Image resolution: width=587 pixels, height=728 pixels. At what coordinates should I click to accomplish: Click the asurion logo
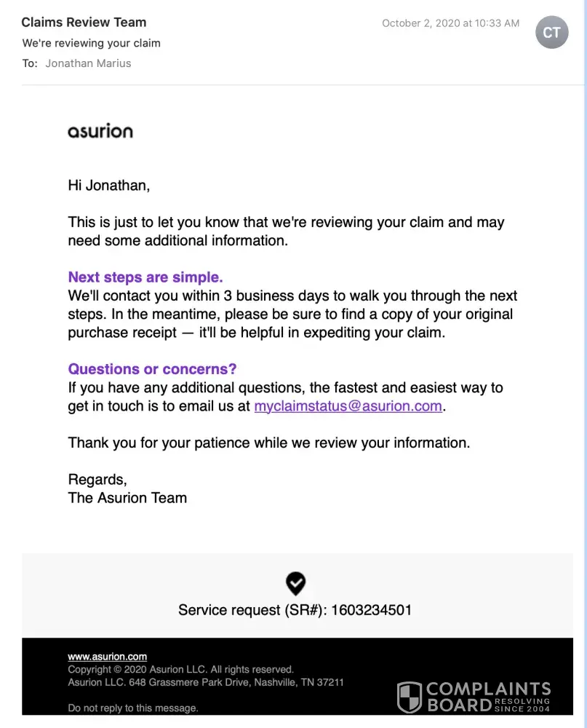(x=100, y=131)
